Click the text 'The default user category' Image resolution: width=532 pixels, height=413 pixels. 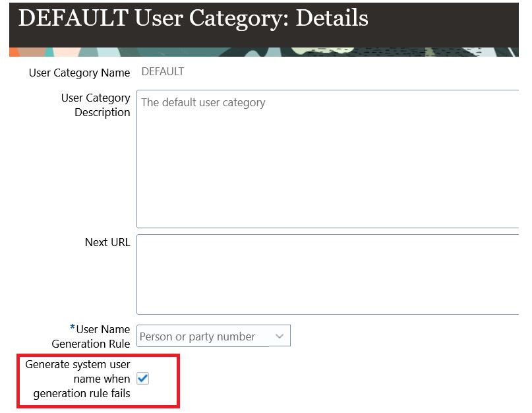[203, 102]
